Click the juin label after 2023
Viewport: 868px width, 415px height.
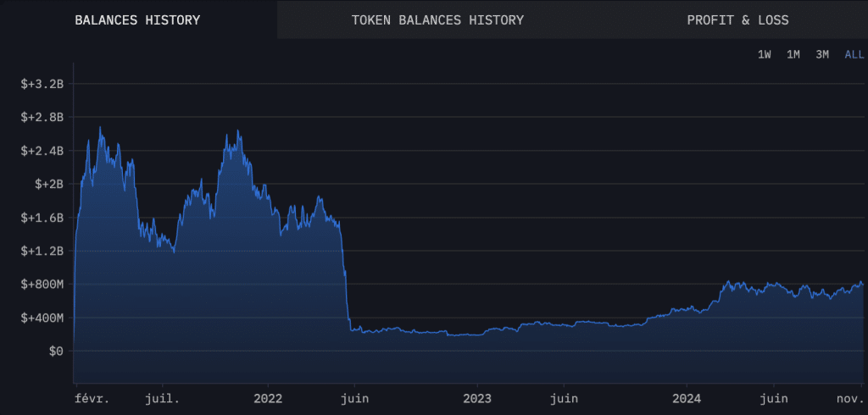[564, 398]
